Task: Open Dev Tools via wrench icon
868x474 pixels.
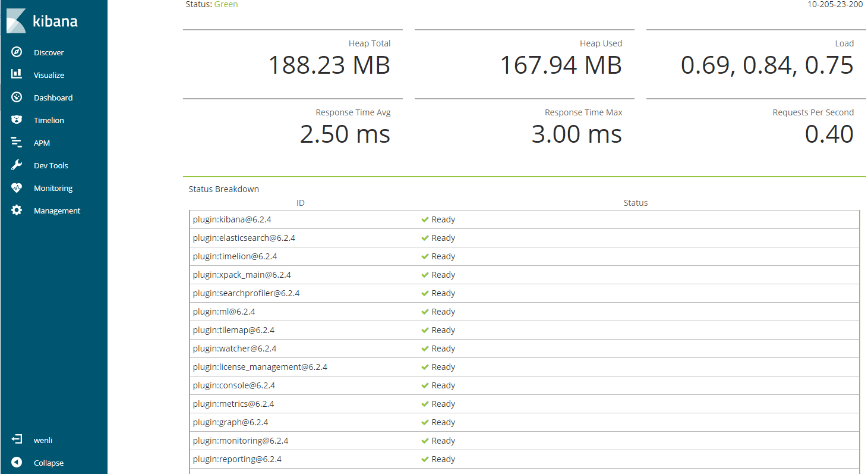Action: (17, 165)
